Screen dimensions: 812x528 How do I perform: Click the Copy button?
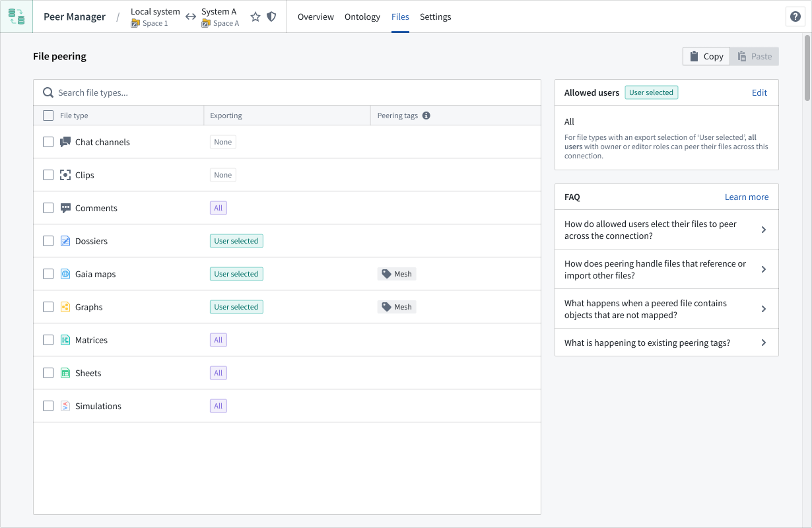tap(706, 56)
